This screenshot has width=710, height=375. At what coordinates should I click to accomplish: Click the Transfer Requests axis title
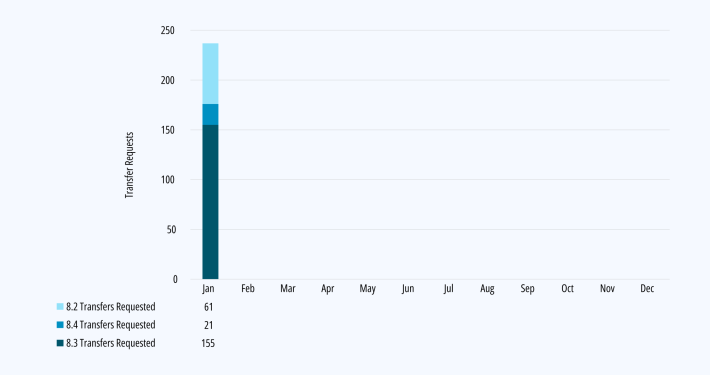(130, 165)
